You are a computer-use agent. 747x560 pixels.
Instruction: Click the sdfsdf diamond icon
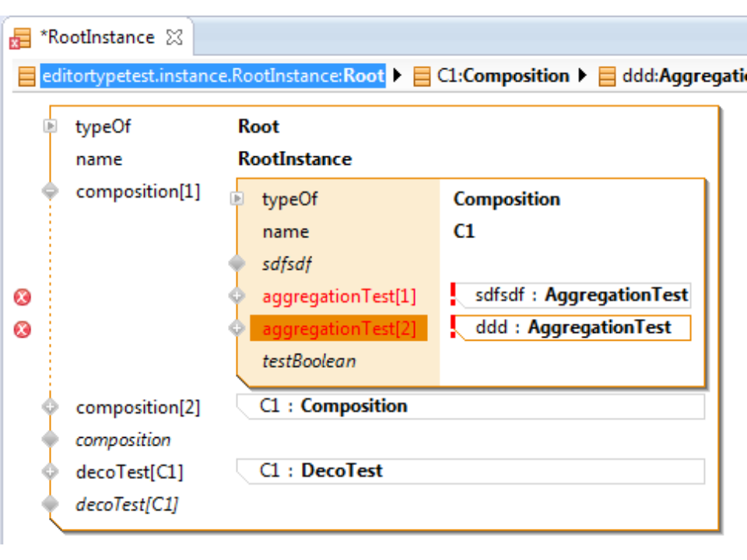tap(237, 264)
